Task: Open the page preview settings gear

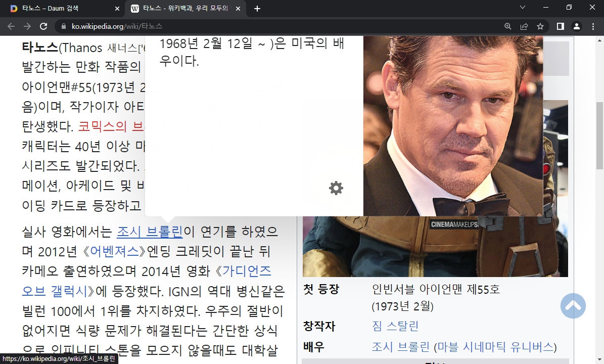Action: pyautogui.click(x=336, y=188)
